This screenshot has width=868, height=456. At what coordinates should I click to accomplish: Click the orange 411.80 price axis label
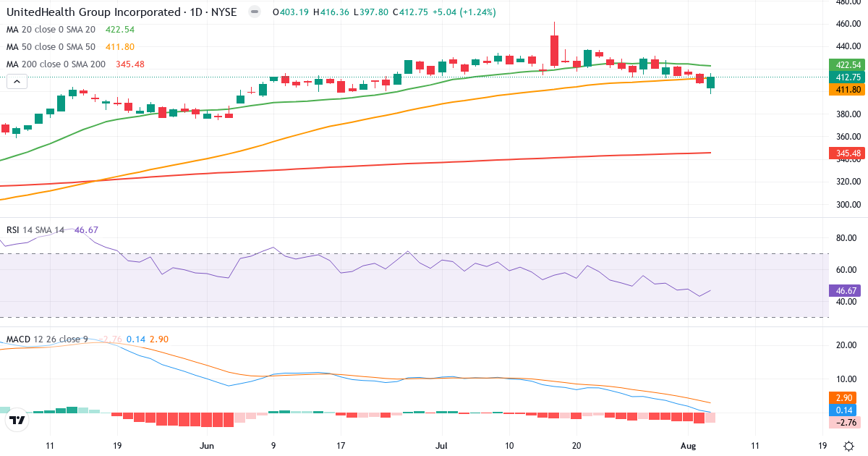[848, 90]
